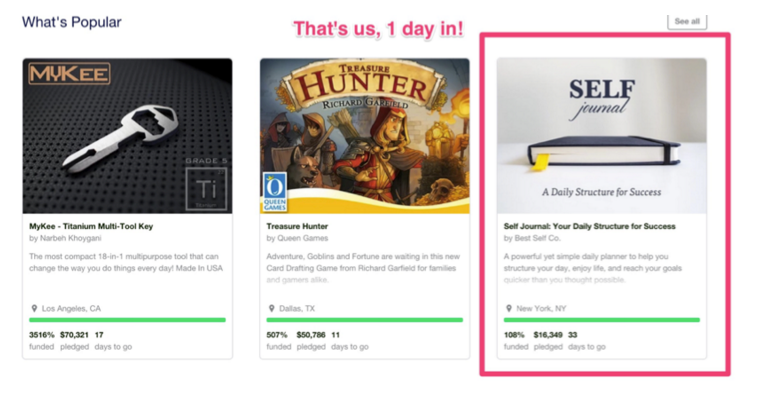Open the Self Journal cover thumbnail
The image size is (762, 413).
(601, 135)
